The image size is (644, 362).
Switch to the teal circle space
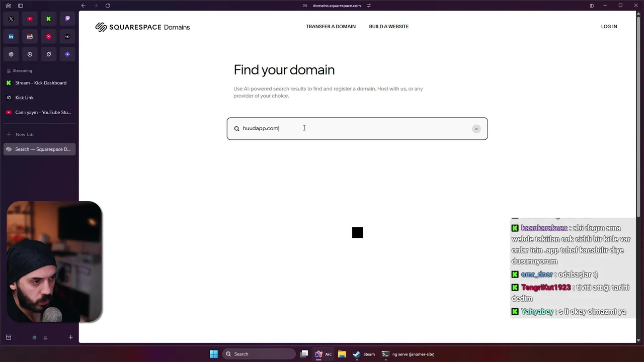point(34,337)
